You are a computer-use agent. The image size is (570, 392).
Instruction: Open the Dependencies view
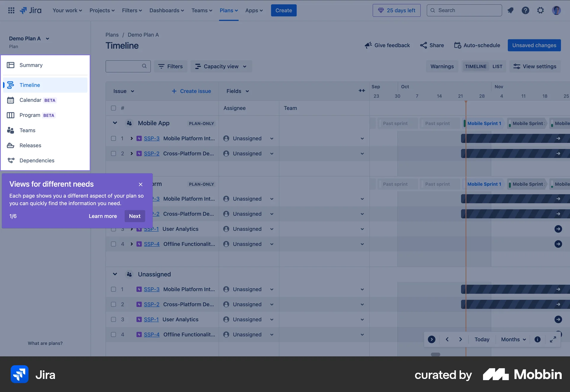coord(37,160)
